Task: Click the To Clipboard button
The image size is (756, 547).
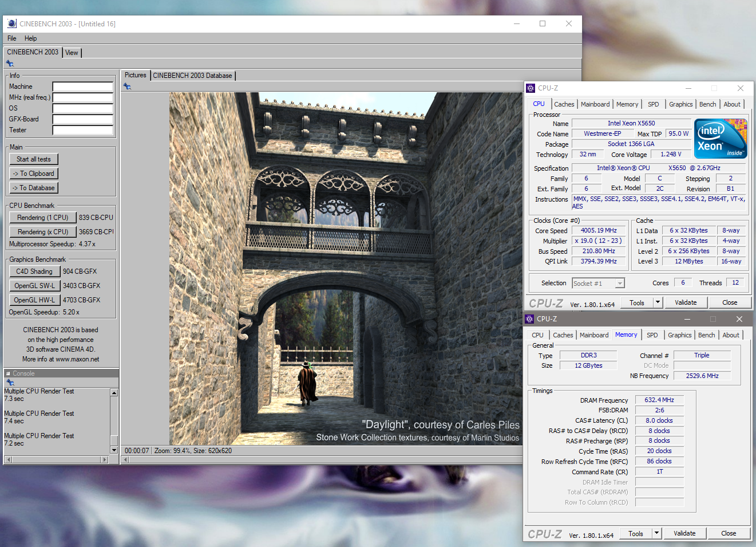Action: (34, 174)
